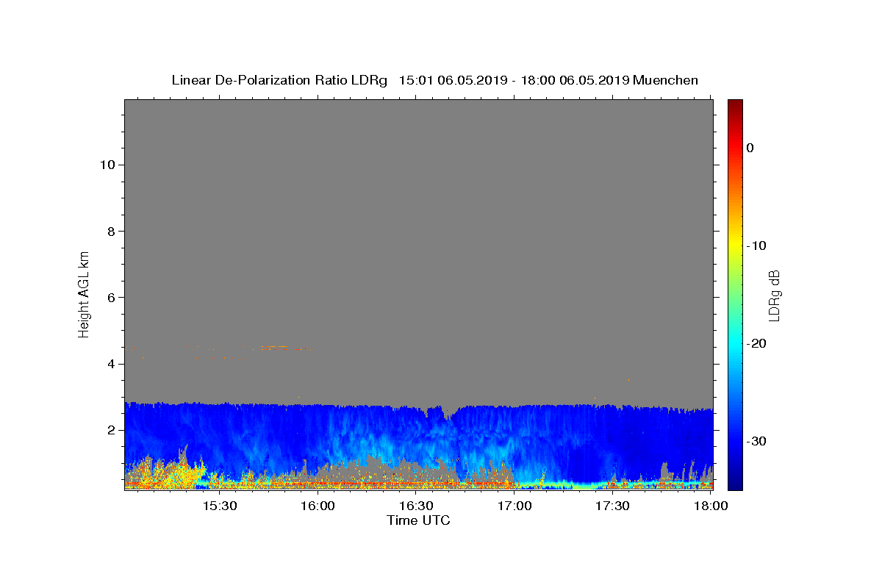Click the 'Time UTC' axis label
Viewport: 882px width, 588px height.
418,520
